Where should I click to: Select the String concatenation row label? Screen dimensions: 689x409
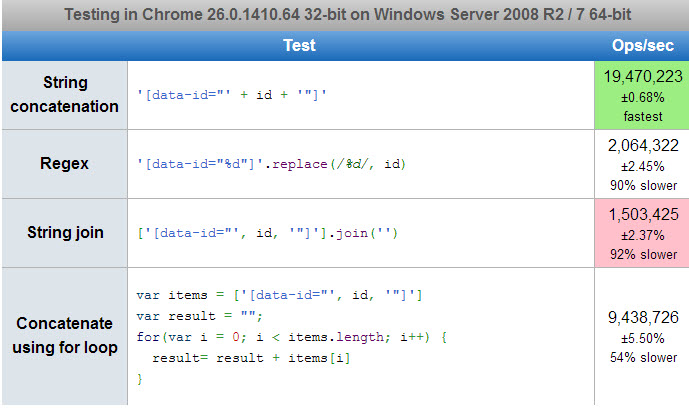click(65, 94)
